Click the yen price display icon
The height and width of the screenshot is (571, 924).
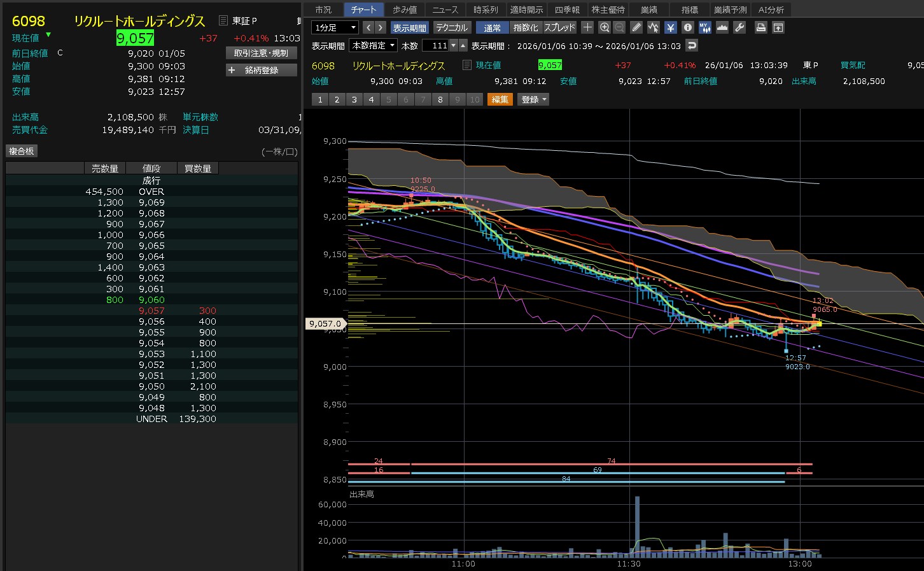670,27
